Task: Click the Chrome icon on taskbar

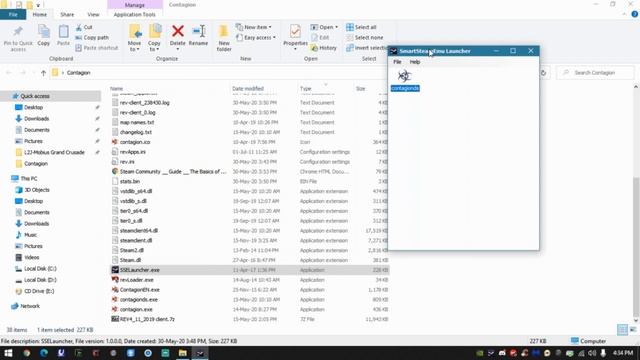Action: pos(27,353)
